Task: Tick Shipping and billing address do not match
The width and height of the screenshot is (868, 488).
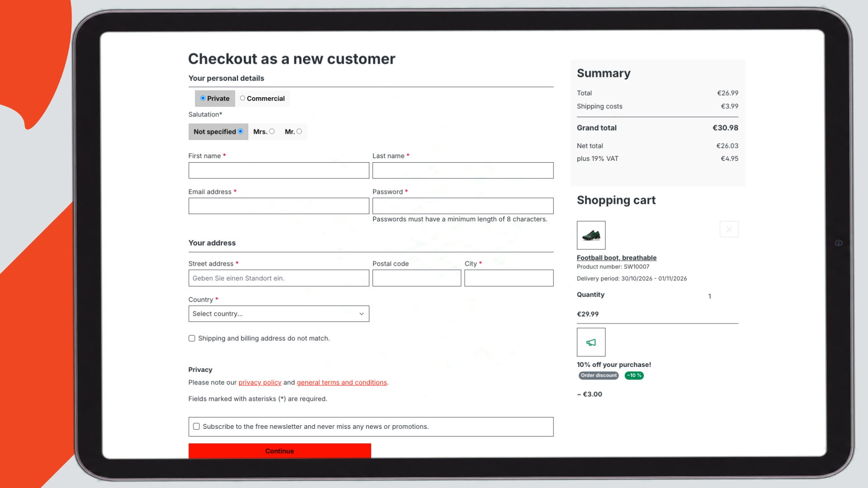Action: (x=192, y=338)
